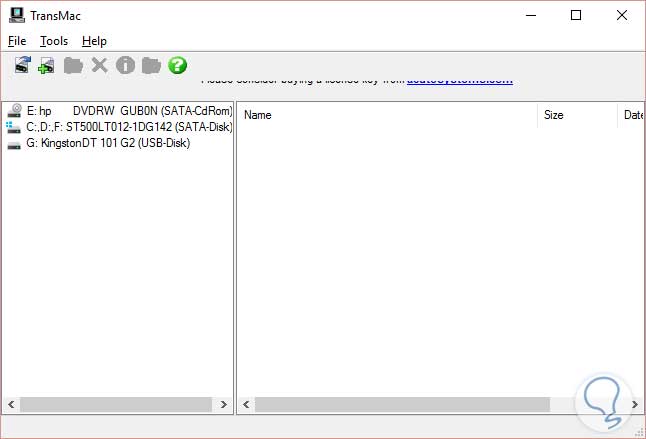
Task: Click the Windows disk icon beside C:,D:,F:
Action: click(x=14, y=127)
